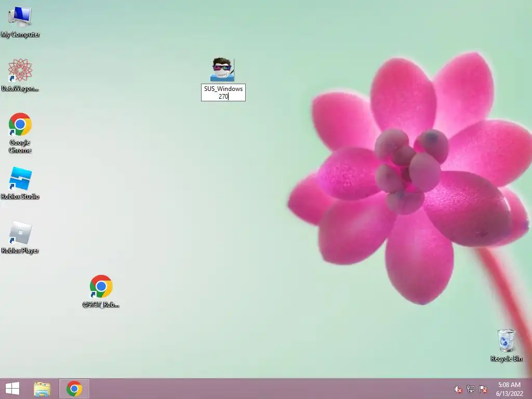Click the Roblox Player label text
532x399 pixels.
coord(20,250)
